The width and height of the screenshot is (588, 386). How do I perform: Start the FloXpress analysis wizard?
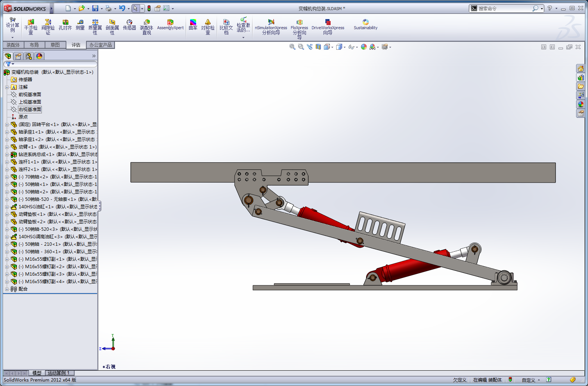coord(299,29)
